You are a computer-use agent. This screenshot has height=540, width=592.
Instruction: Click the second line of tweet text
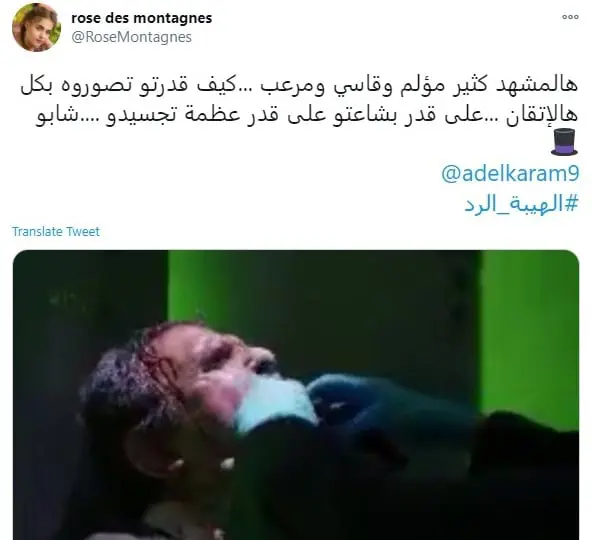click(x=307, y=116)
